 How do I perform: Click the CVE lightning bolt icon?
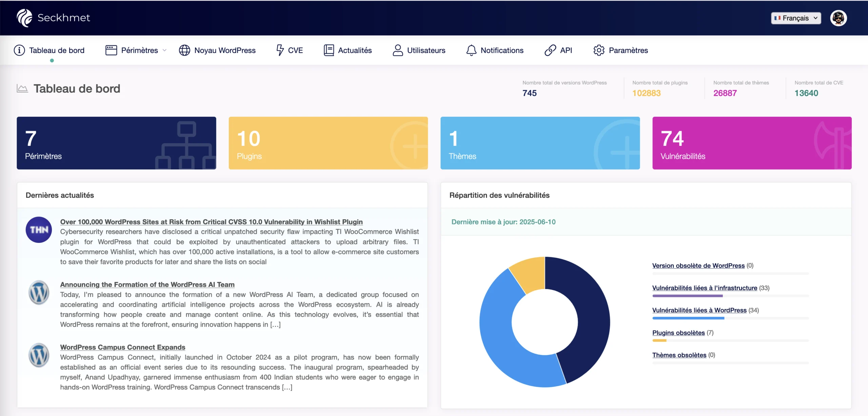click(280, 50)
